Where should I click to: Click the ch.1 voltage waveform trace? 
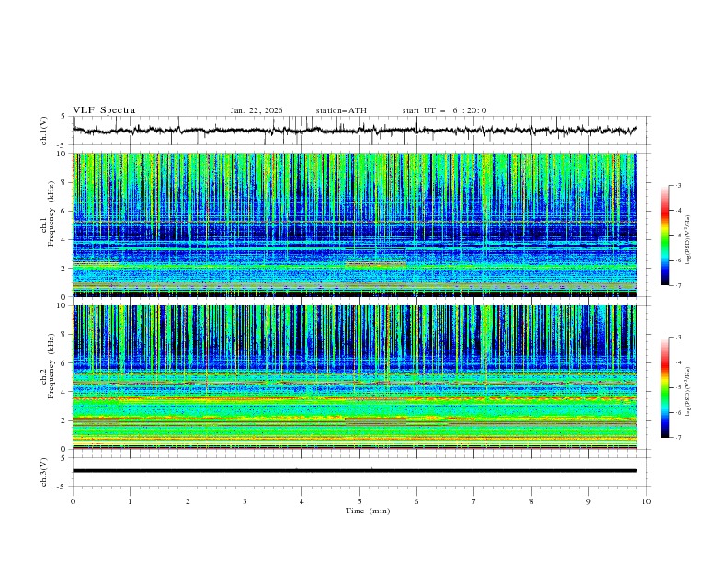354,131
